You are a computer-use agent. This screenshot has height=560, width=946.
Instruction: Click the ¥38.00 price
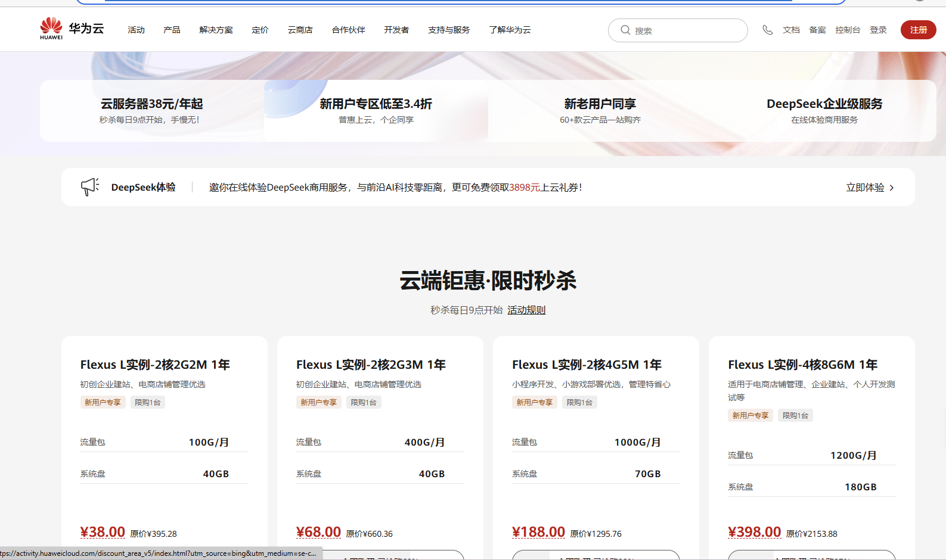(103, 531)
